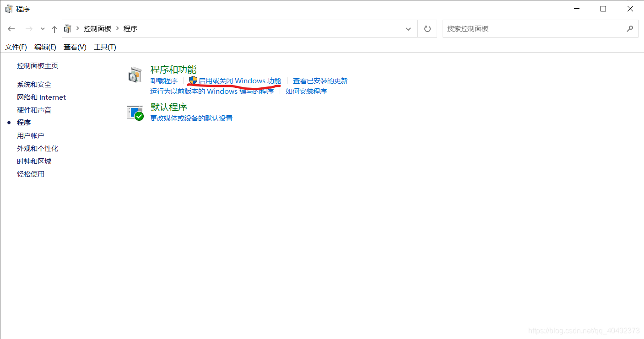Open the 工具(T) menu
Viewport: 644px width, 339px height.
[x=105, y=47]
